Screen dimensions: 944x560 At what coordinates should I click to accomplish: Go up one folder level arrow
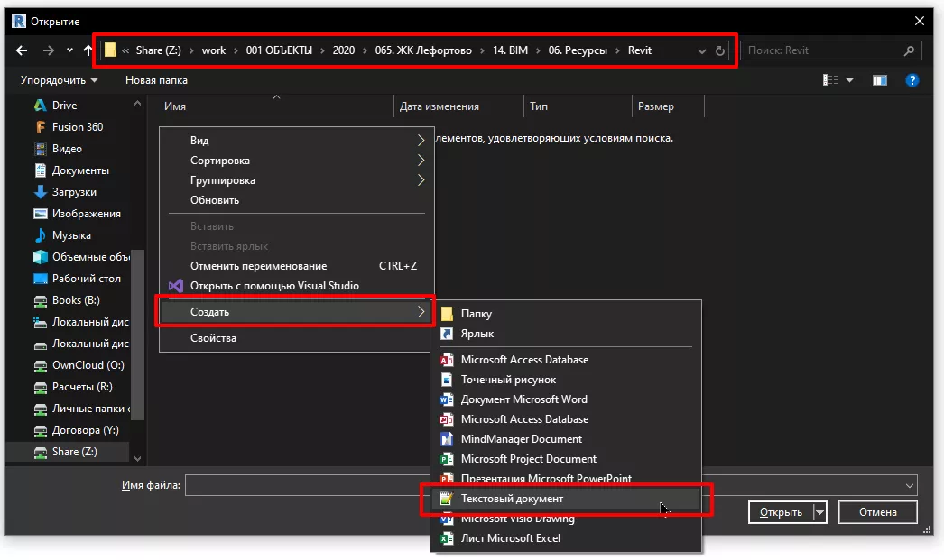(88, 50)
